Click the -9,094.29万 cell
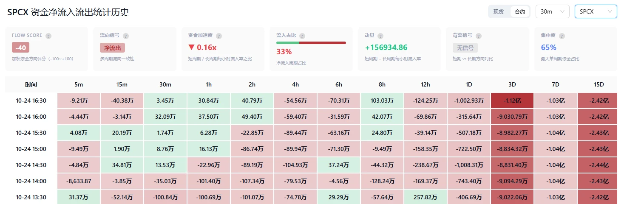 pyautogui.click(x=512, y=181)
